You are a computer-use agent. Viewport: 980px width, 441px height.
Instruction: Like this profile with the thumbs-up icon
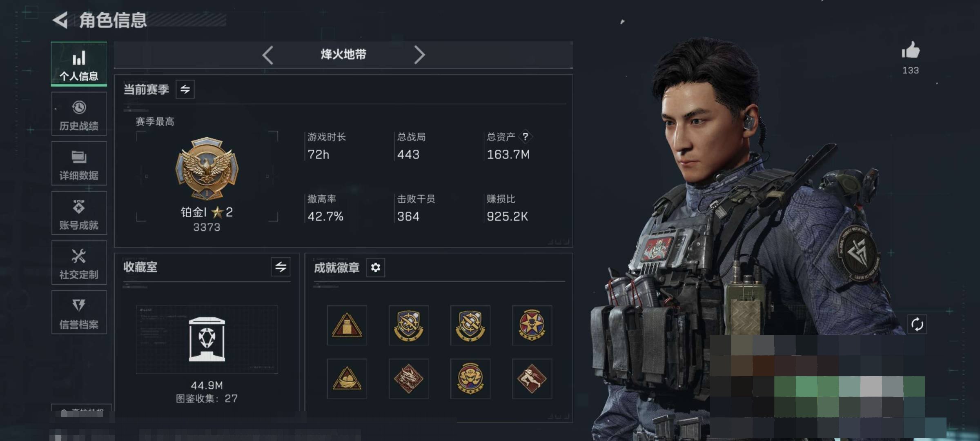click(910, 50)
